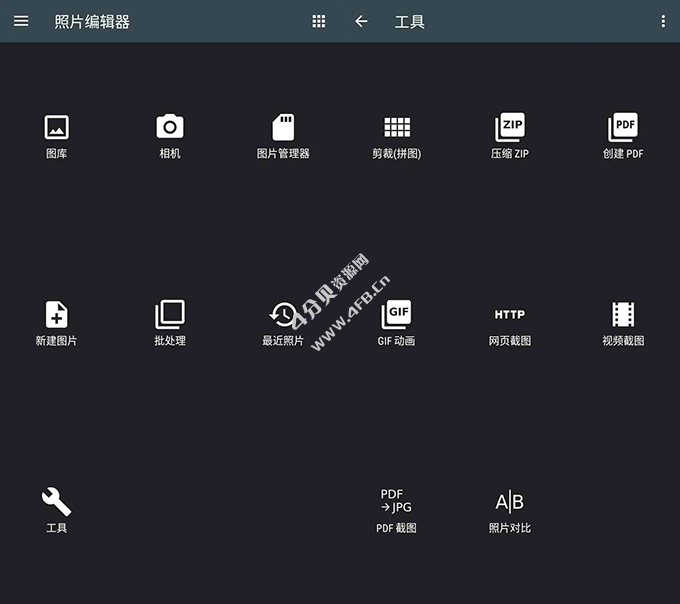The image size is (680, 604).
Task: Select the 剪裁(拼图) grid icon
Action: 397,128
